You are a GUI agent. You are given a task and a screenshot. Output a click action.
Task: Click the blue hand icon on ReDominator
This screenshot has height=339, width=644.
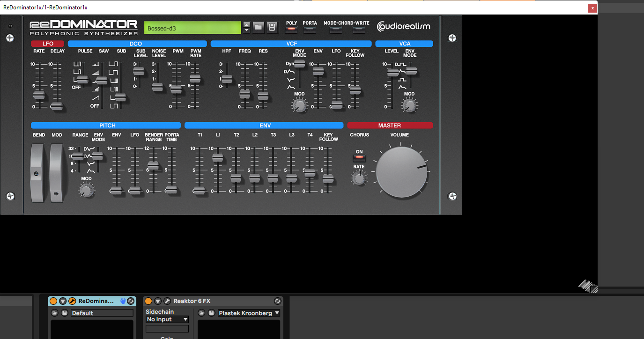tap(123, 301)
